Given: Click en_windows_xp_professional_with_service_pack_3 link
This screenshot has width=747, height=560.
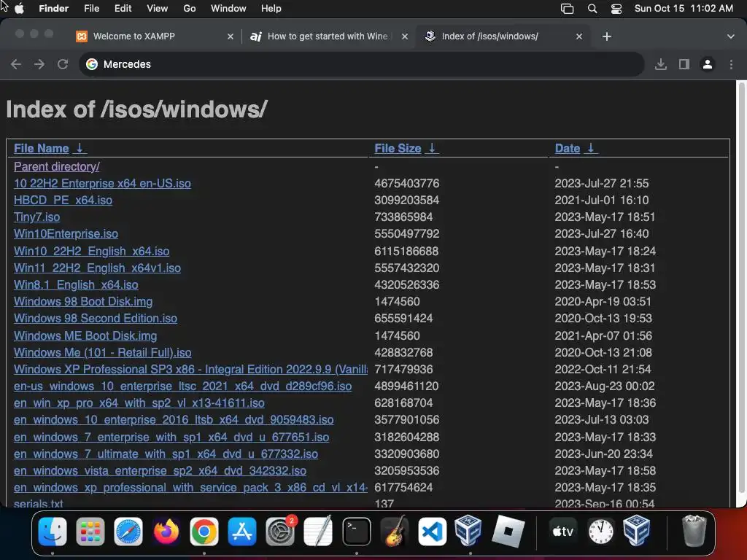Looking at the screenshot, I should click(190, 488).
